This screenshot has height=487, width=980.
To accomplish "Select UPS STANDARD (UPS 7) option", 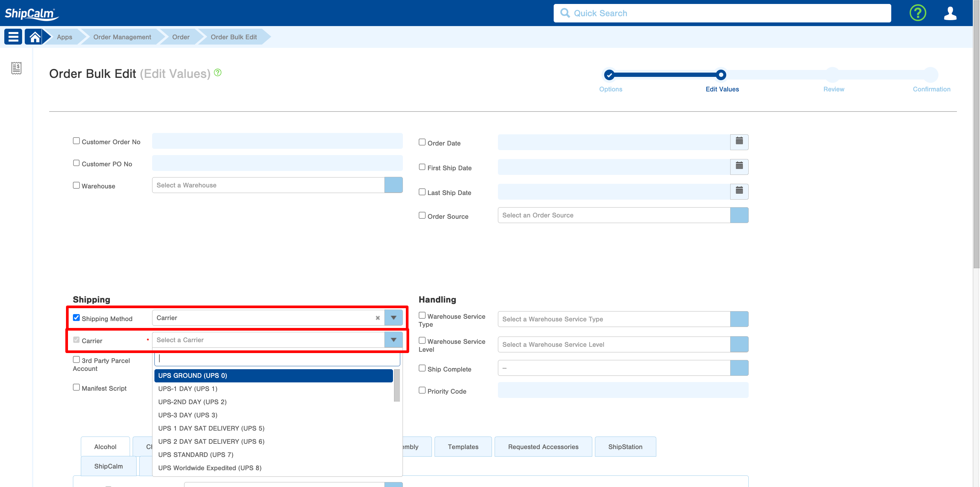I will point(273,455).
